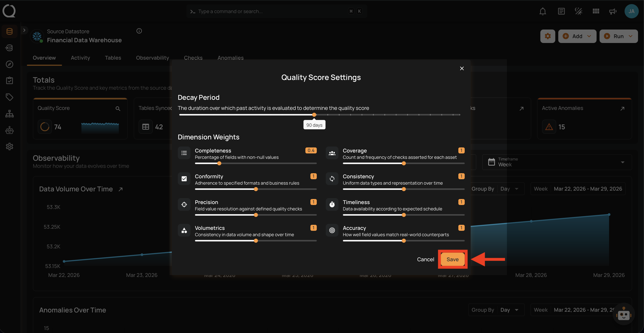Open the Tags sidebar icon
The height and width of the screenshot is (333, 644).
[10, 97]
